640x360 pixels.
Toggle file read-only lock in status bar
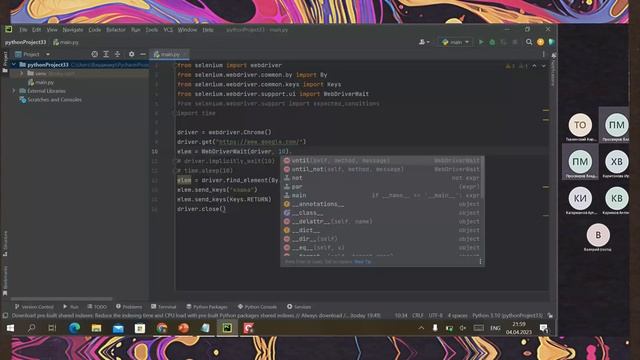(x=550, y=316)
